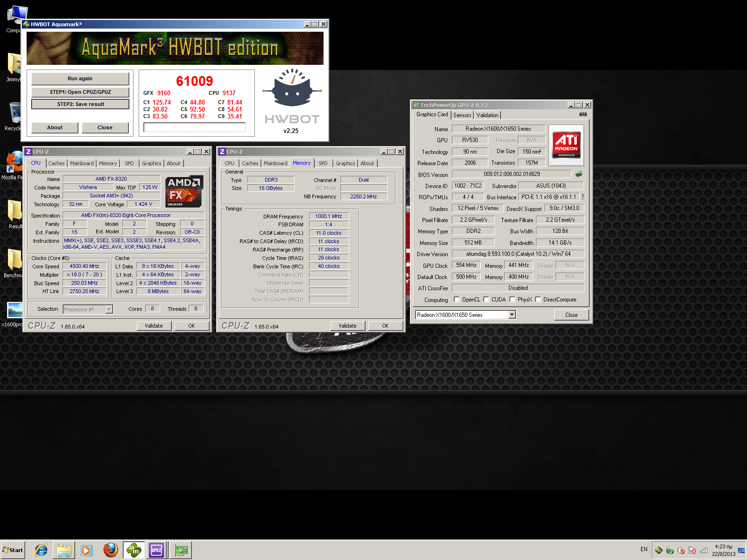Click the BIOS save chip icon in GPU-Z

(x=579, y=174)
